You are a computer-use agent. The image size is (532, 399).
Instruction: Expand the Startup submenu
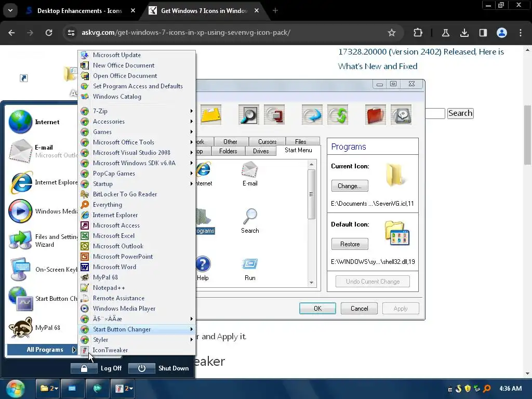(137, 184)
